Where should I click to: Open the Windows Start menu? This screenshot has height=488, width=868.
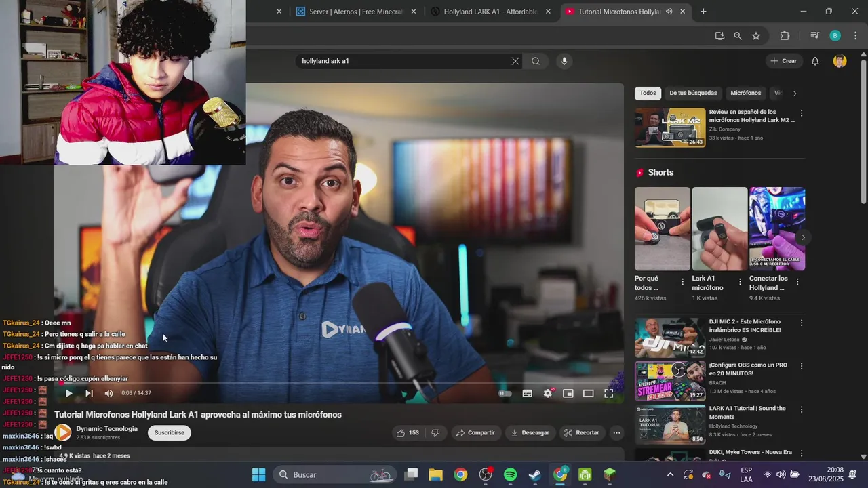point(258,474)
